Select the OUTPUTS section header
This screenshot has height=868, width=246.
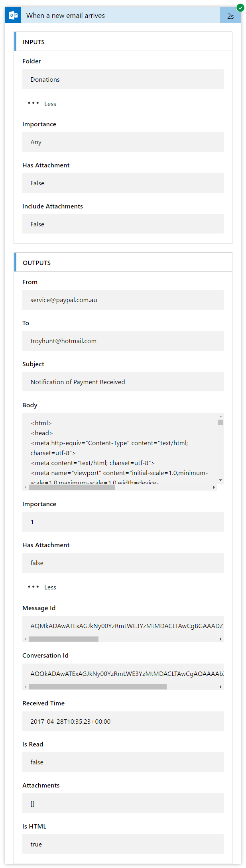tap(123, 262)
